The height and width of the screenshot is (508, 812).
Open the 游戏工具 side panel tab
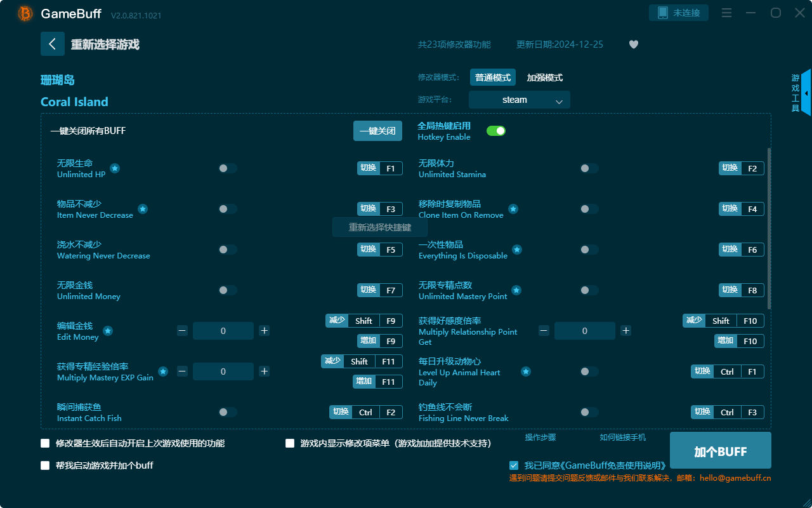tap(794, 92)
